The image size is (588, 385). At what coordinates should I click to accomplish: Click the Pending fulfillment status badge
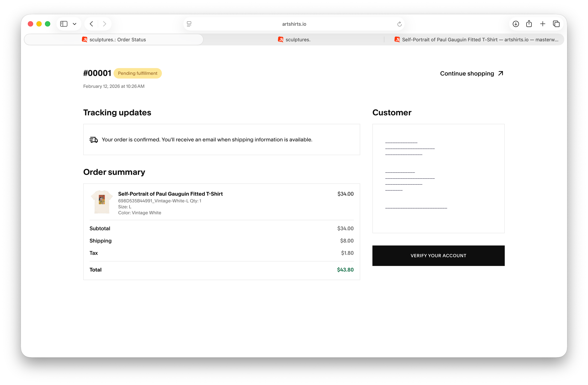138,73
